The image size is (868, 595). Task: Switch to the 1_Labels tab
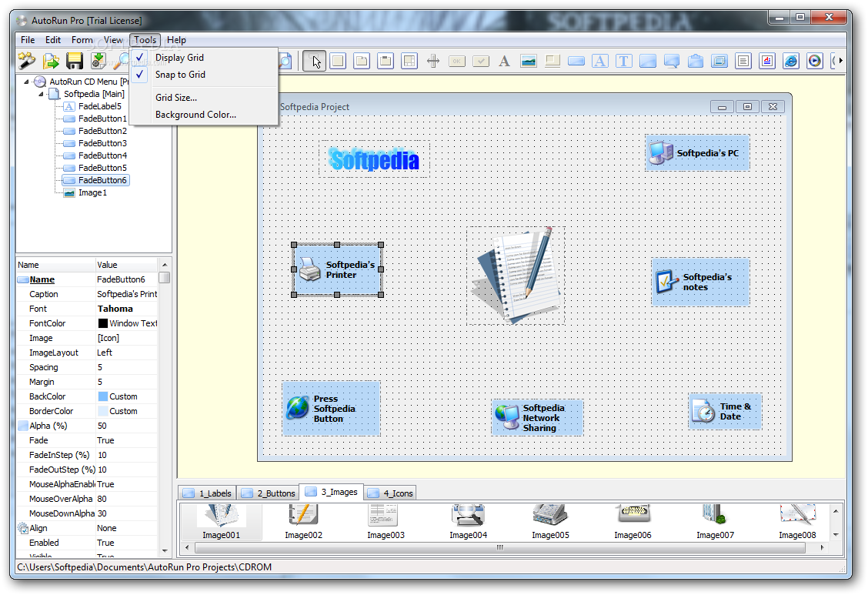coord(208,493)
